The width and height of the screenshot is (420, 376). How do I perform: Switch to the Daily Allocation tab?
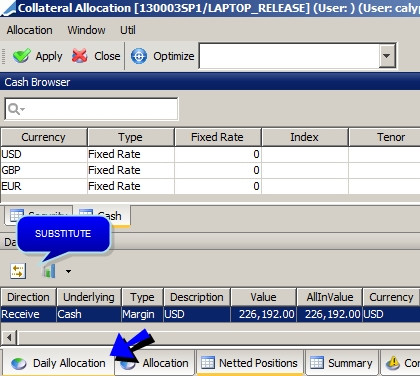pos(59,363)
